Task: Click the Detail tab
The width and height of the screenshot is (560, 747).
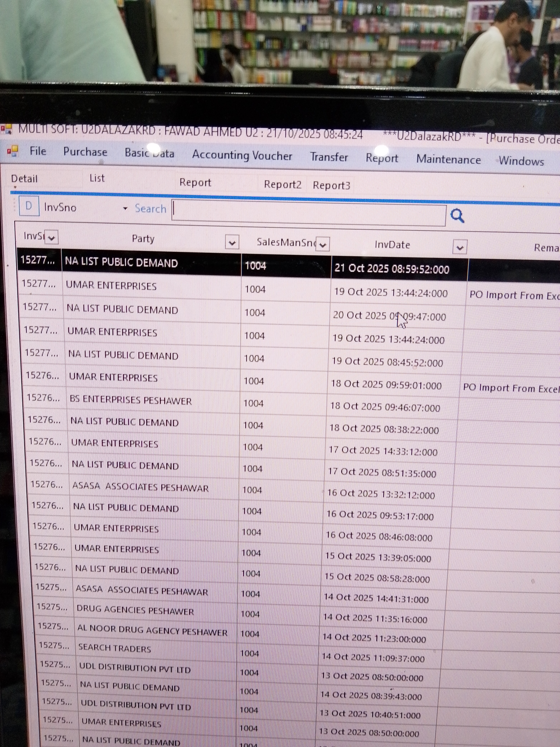Action: (x=24, y=179)
